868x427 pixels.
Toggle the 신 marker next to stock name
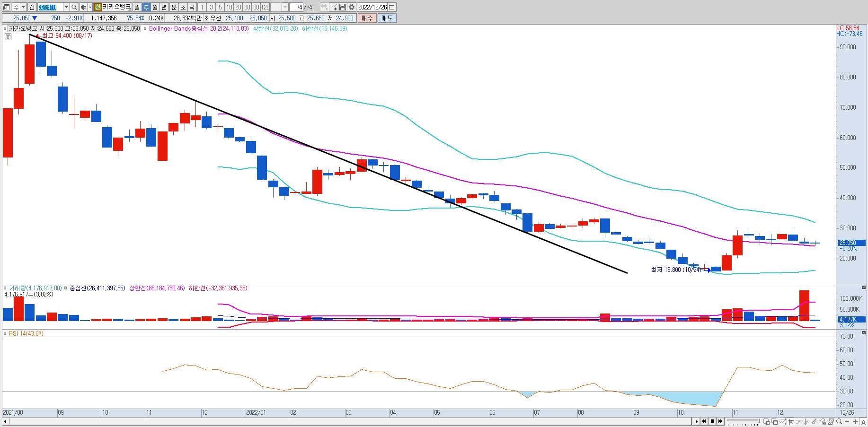point(98,7)
